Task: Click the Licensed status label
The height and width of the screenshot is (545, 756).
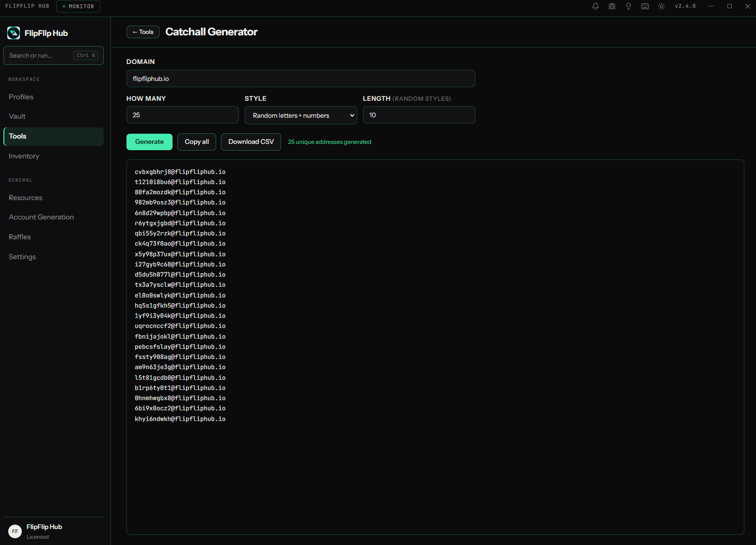Action: pos(38,537)
